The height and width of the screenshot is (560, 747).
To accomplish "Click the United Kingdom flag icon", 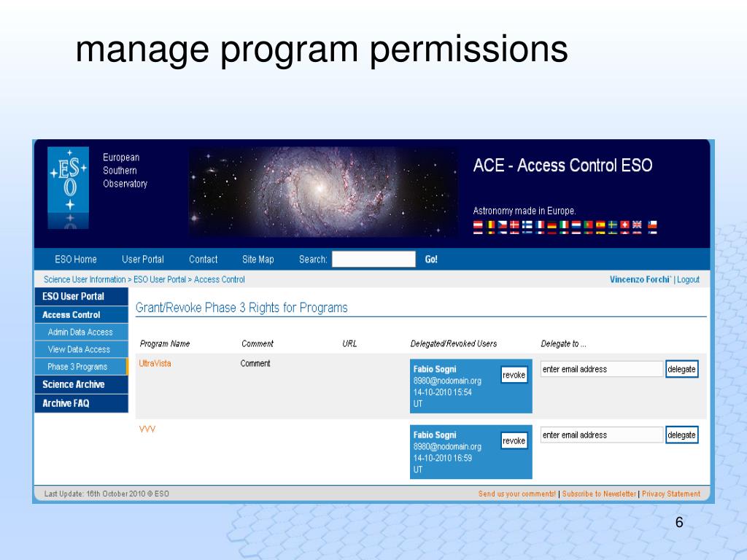I will [x=637, y=226].
